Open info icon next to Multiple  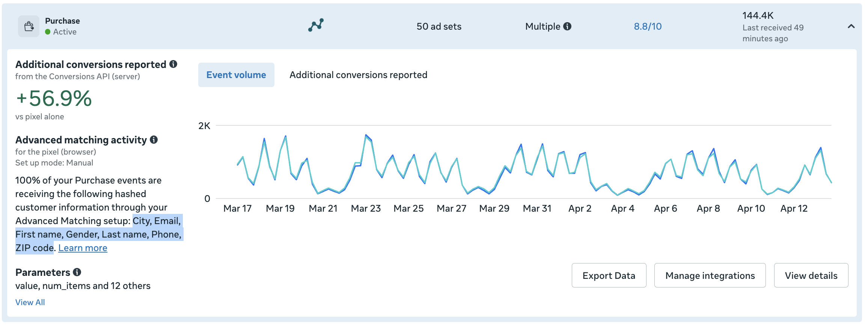(568, 26)
